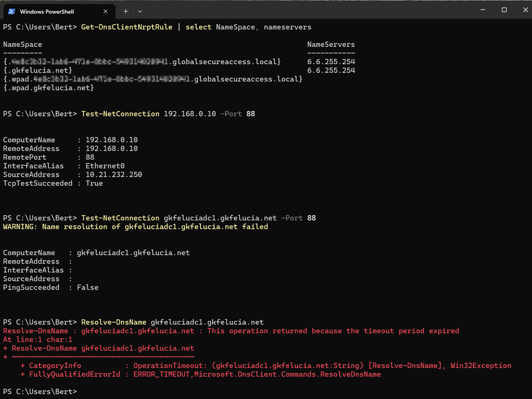The width and height of the screenshot is (532, 399).
Task: Click nameserver 6.6.255.254 on the .gkfelucia.net row
Action: coord(331,71)
